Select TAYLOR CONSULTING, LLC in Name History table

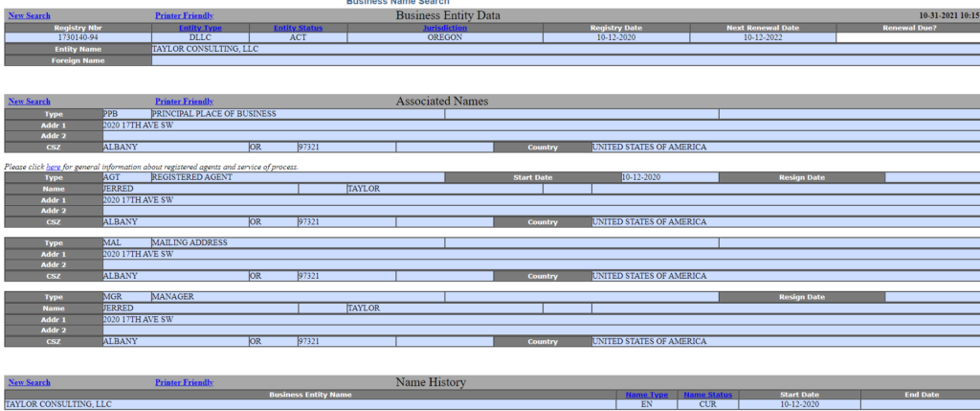(x=58, y=404)
